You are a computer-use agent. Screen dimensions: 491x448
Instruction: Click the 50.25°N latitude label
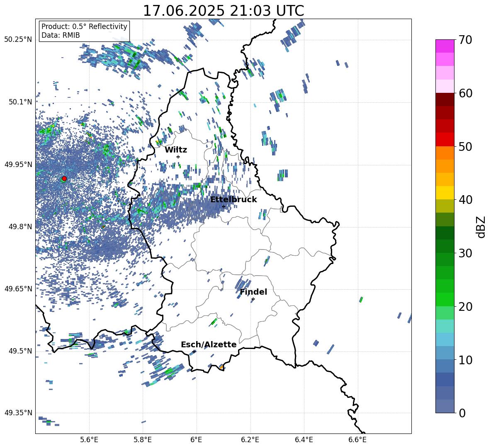tap(18, 40)
